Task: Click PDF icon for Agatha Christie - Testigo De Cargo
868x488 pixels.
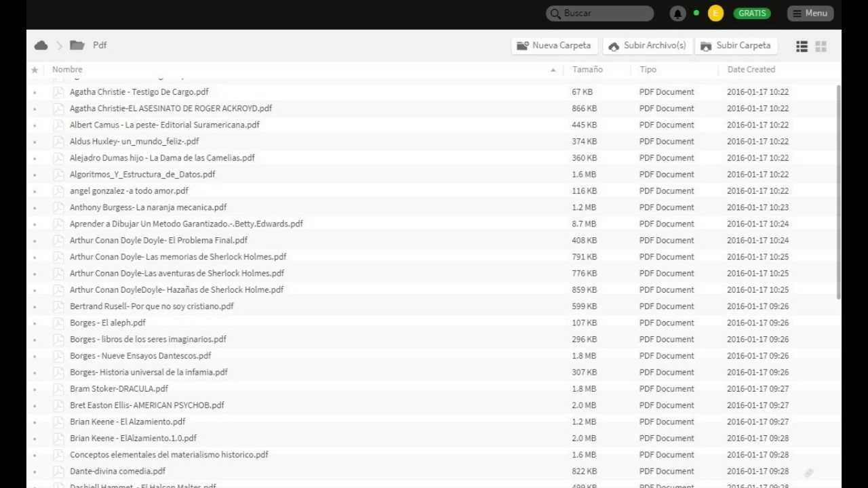Action: 58,92
